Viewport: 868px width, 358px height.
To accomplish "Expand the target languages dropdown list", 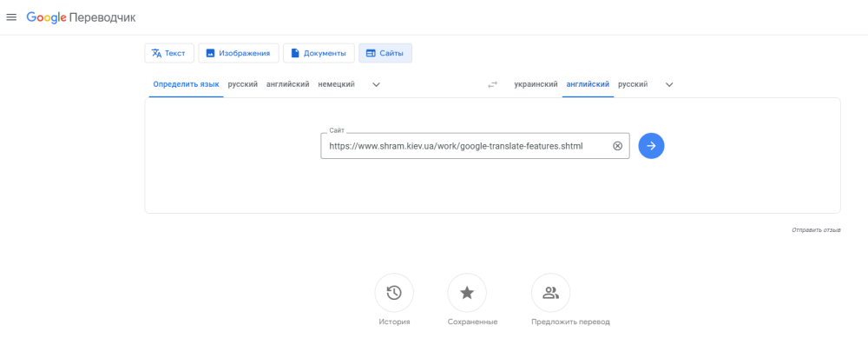I will click(x=669, y=85).
